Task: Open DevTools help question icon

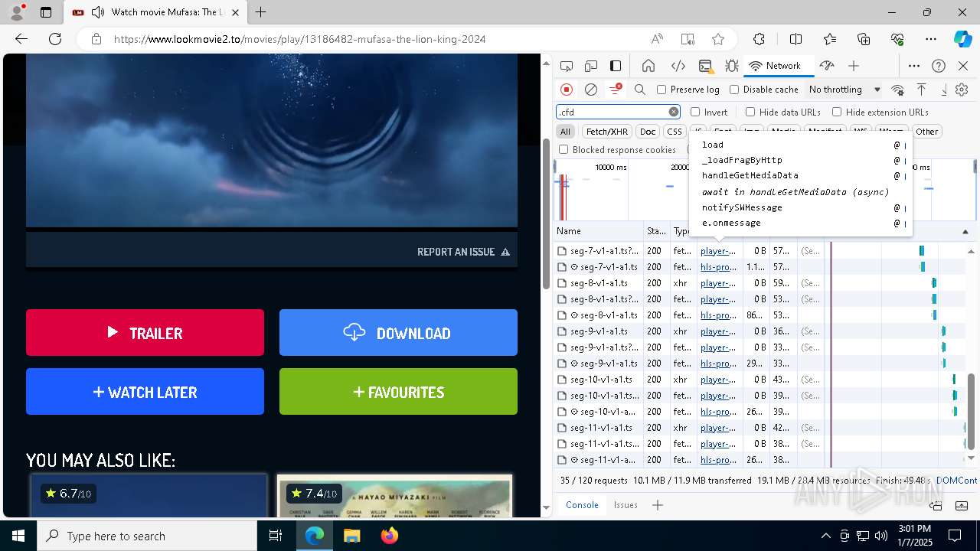Action: tap(939, 66)
